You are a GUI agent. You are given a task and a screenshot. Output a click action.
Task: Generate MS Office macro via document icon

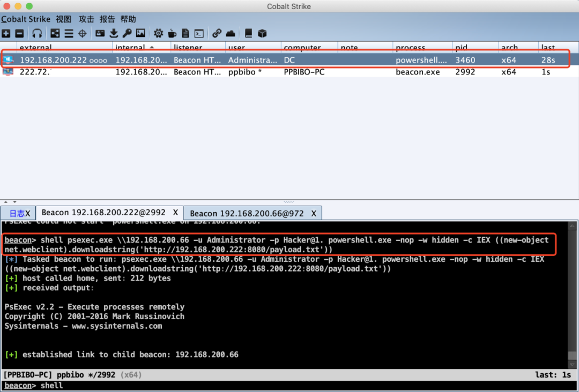(185, 34)
